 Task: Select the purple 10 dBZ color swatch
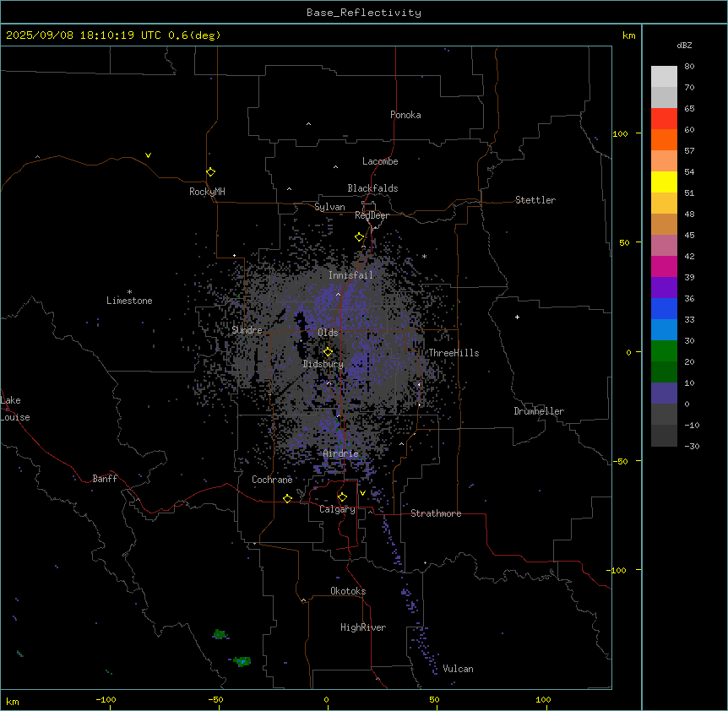(664, 393)
